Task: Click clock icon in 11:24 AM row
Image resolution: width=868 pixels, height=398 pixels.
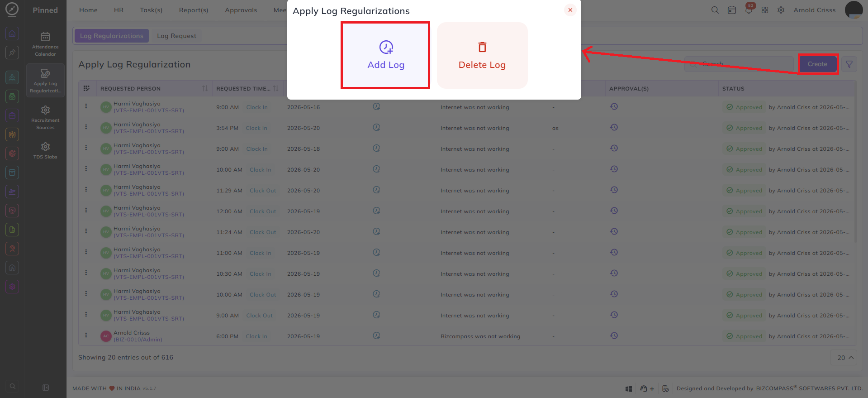Action: [x=376, y=232]
